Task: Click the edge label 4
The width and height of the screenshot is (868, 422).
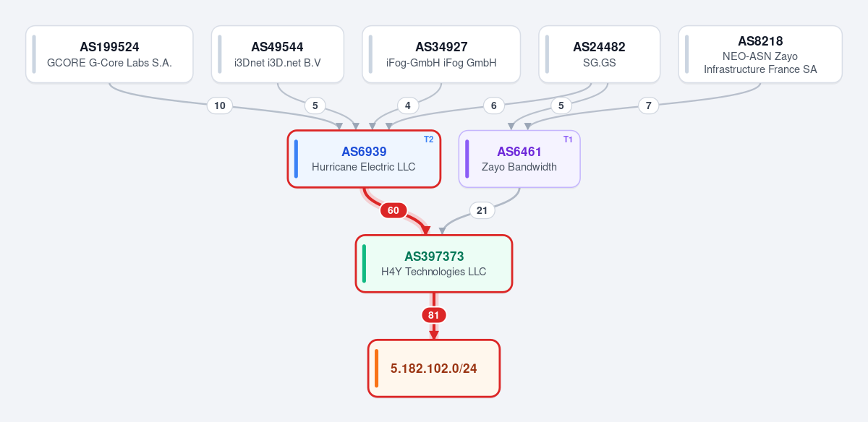Action: pyautogui.click(x=408, y=105)
